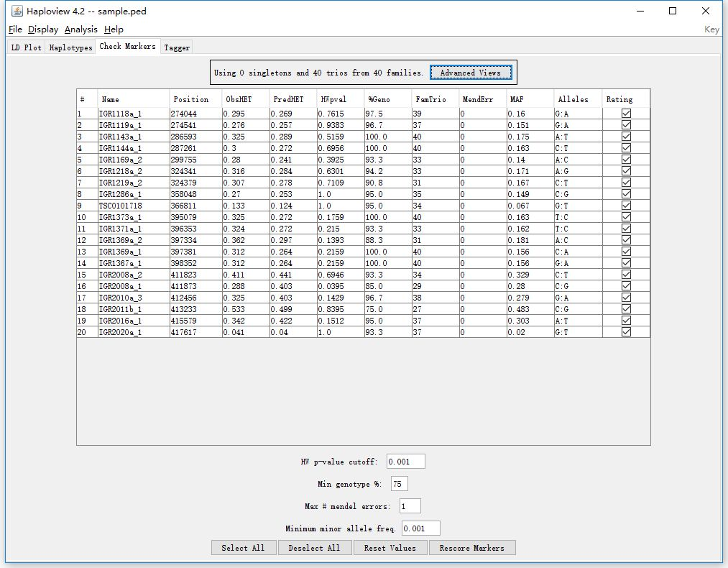The image size is (728, 568).
Task: Click the Haploview app icon in title bar
Action: pos(17,11)
